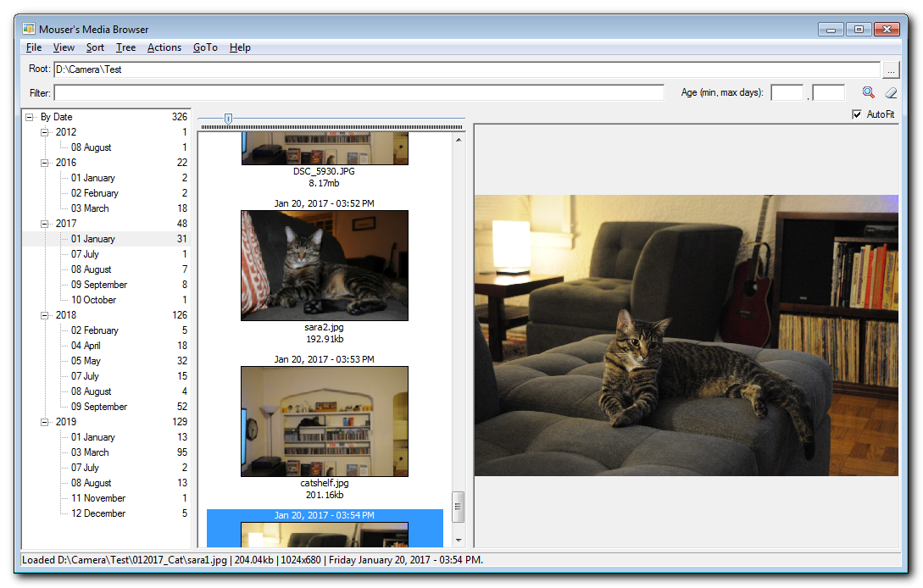Click the "Jan 20, 2017 - 03:53 PM" date

pyautogui.click(x=325, y=359)
